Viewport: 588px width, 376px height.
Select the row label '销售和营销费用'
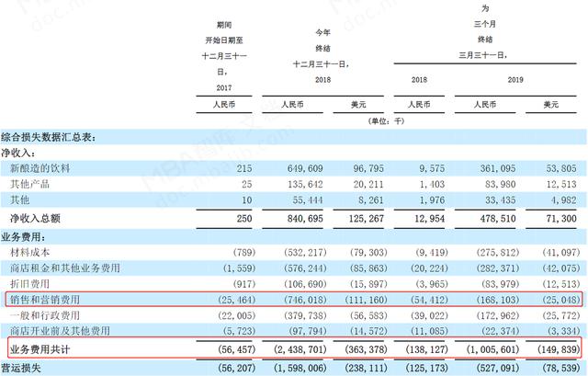coord(45,300)
